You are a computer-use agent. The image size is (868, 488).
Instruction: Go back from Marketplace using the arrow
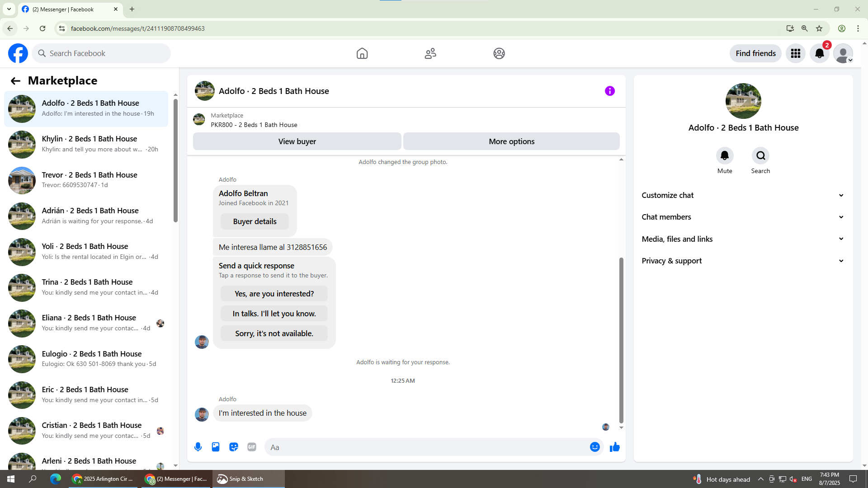[x=15, y=81]
